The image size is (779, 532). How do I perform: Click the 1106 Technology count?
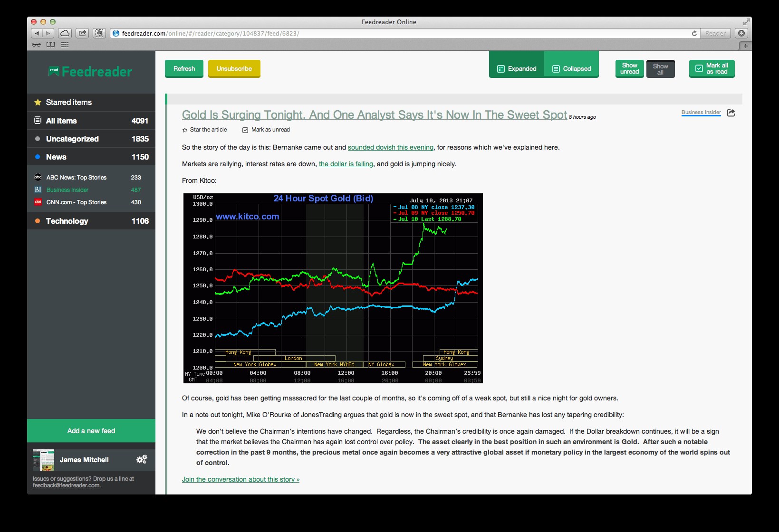[140, 221]
